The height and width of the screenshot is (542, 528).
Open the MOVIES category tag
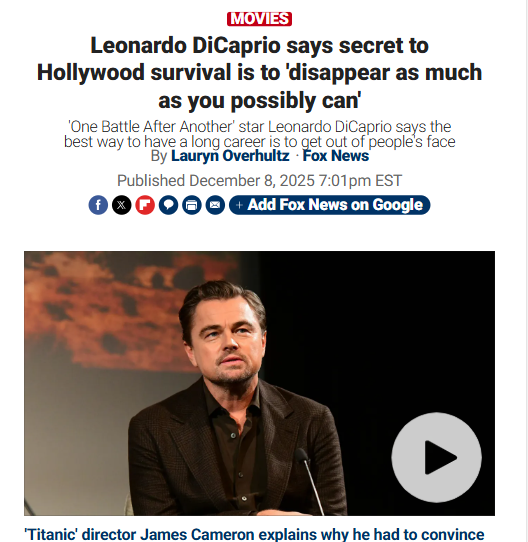[x=259, y=19]
